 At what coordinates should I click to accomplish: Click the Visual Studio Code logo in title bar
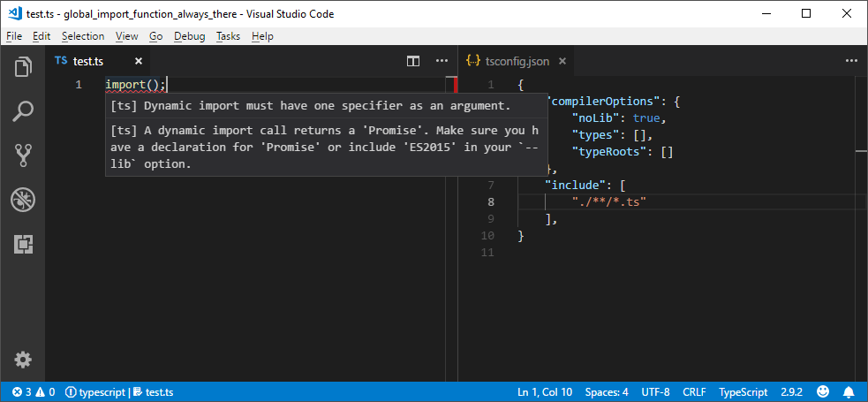(15, 13)
